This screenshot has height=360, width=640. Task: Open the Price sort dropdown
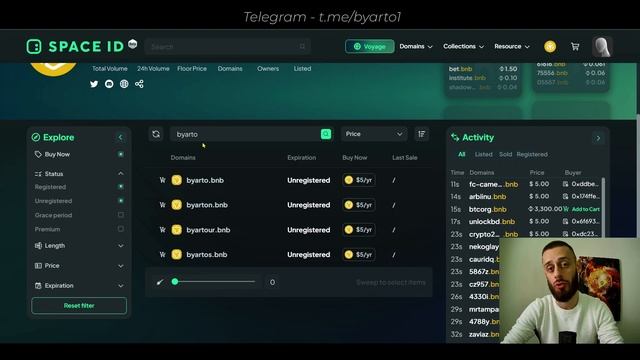[x=374, y=134]
